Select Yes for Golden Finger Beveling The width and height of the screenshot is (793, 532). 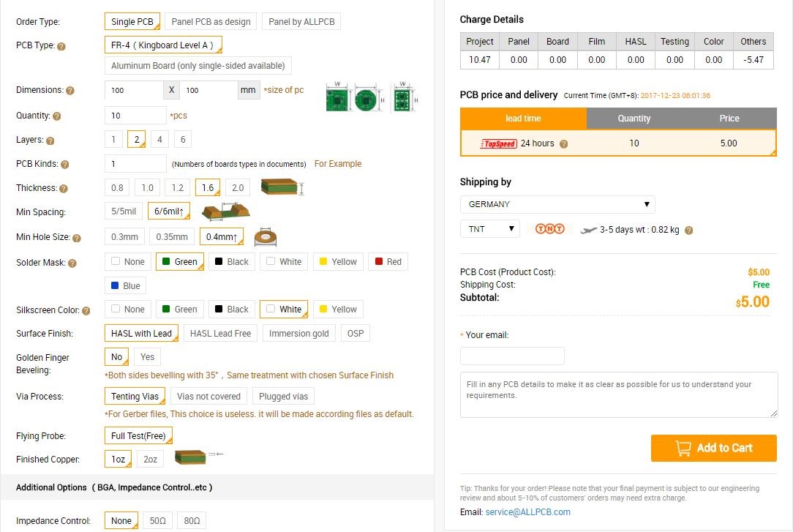point(147,357)
